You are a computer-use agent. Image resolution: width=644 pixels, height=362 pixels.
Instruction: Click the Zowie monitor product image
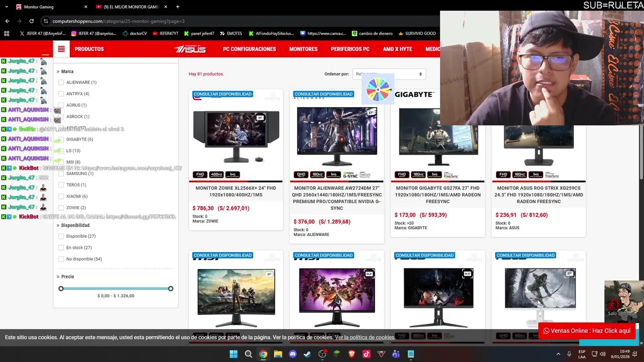(x=236, y=136)
